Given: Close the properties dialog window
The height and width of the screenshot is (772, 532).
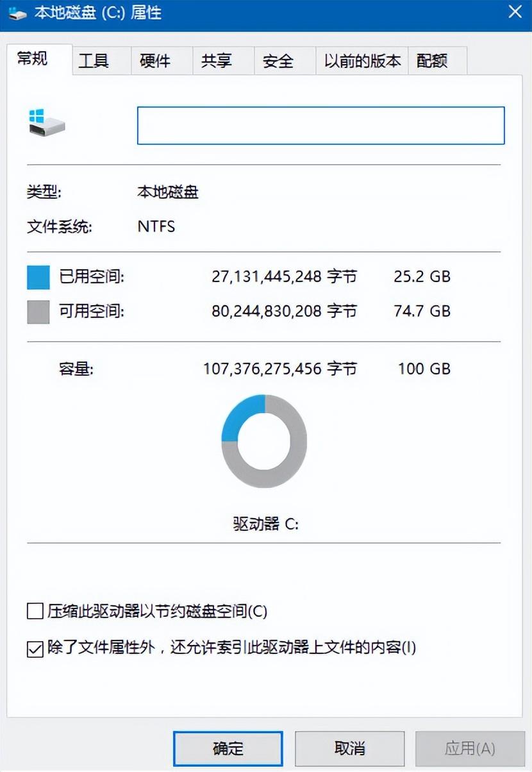Looking at the screenshot, I should (x=515, y=12).
